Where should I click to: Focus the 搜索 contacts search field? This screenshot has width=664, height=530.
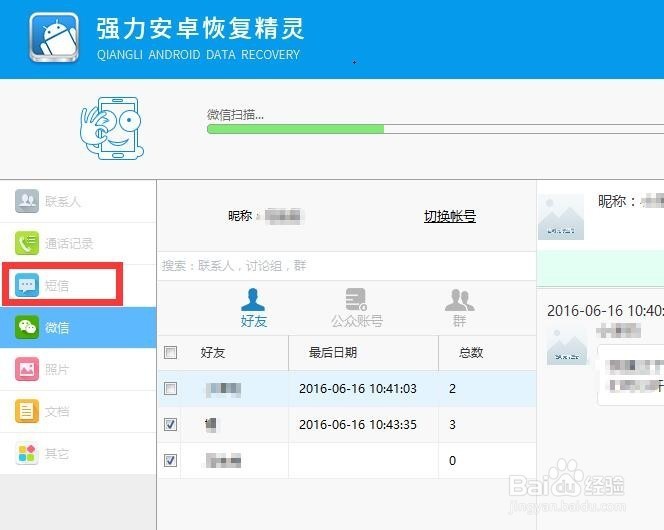[x=346, y=266]
